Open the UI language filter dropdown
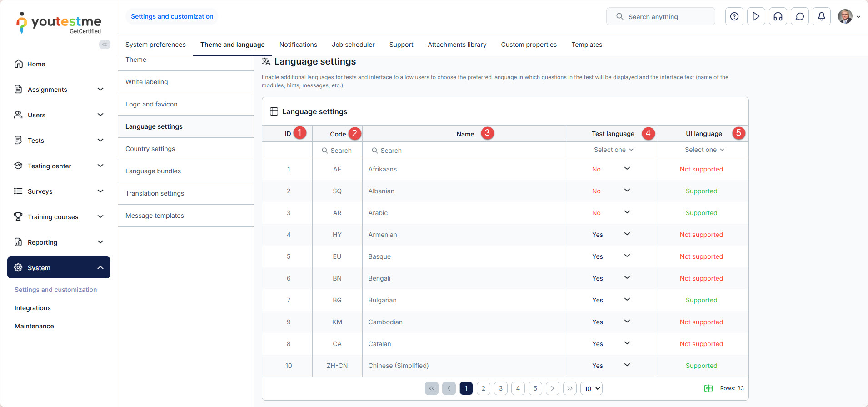Screen dimensions: 868x407 [x=704, y=150]
